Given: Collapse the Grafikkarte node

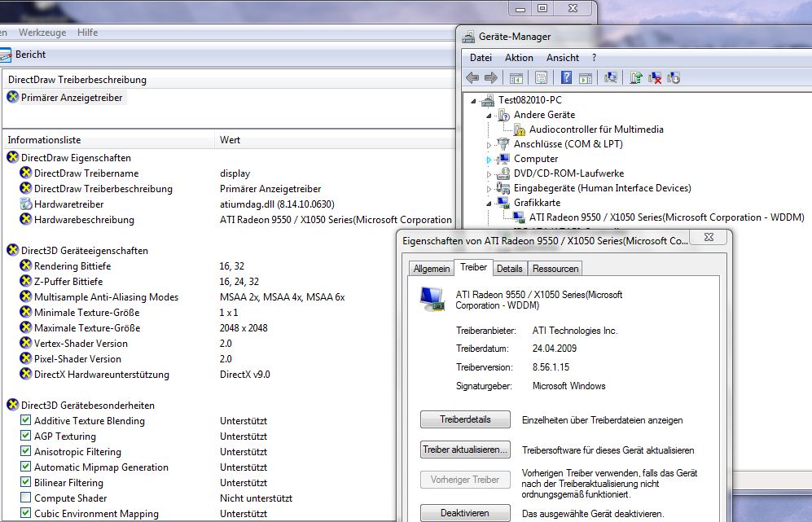Looking at the screenshot, I should tap(489, 204).
